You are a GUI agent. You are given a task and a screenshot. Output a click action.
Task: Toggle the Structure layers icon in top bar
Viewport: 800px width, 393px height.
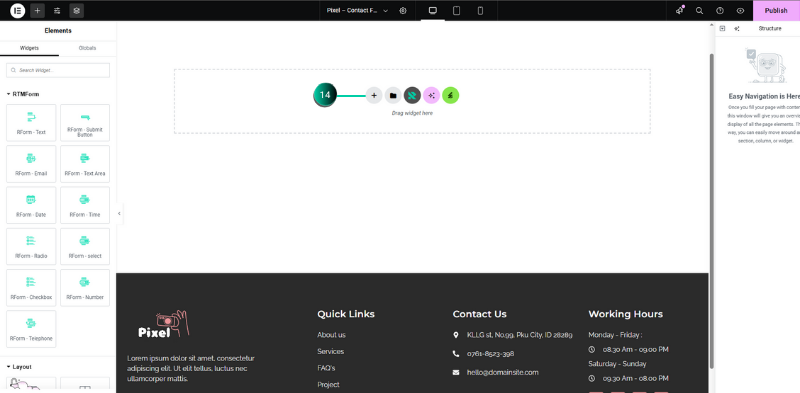(x=77, y=10)
